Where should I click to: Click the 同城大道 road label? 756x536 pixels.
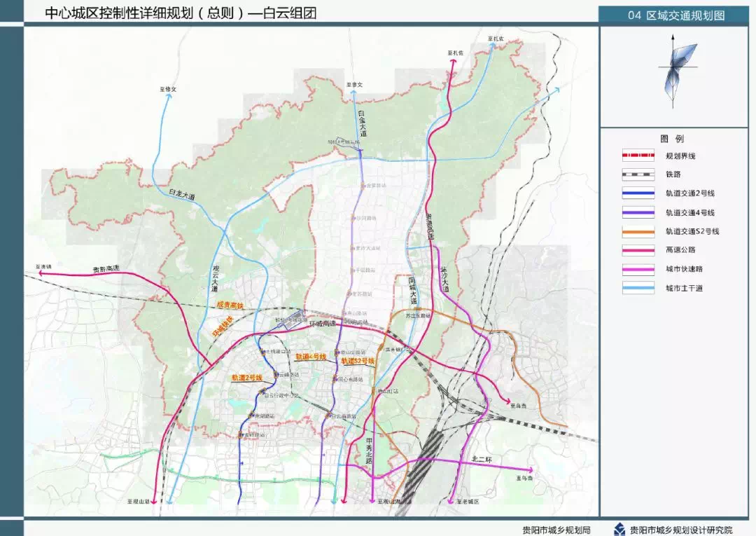[412, 291]
